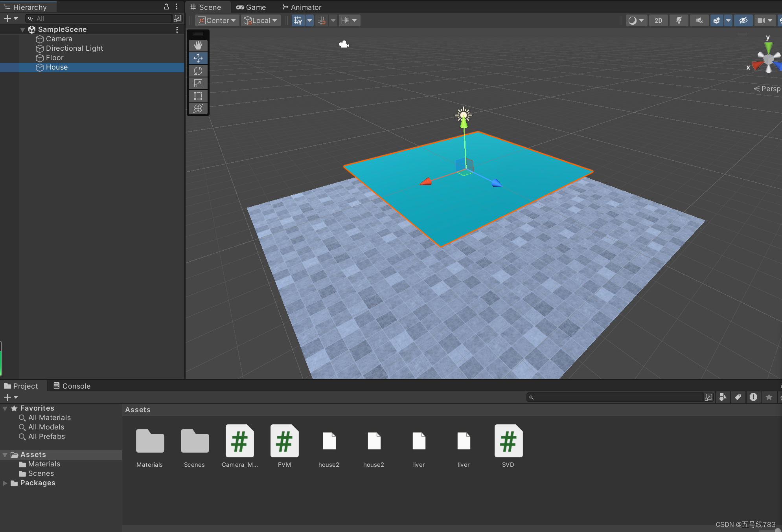Select the Scale tool
Screen dimensions: 782x532
pyautogui.click(x=198, y=83)
